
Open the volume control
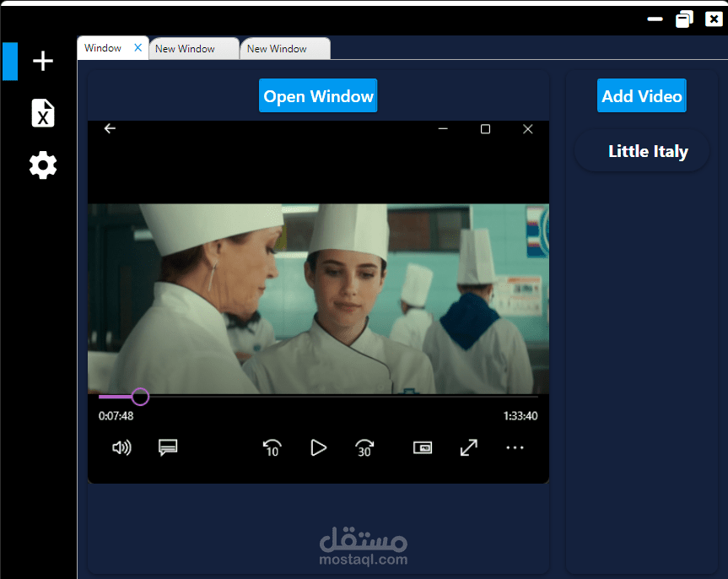(x=121, y=447)
